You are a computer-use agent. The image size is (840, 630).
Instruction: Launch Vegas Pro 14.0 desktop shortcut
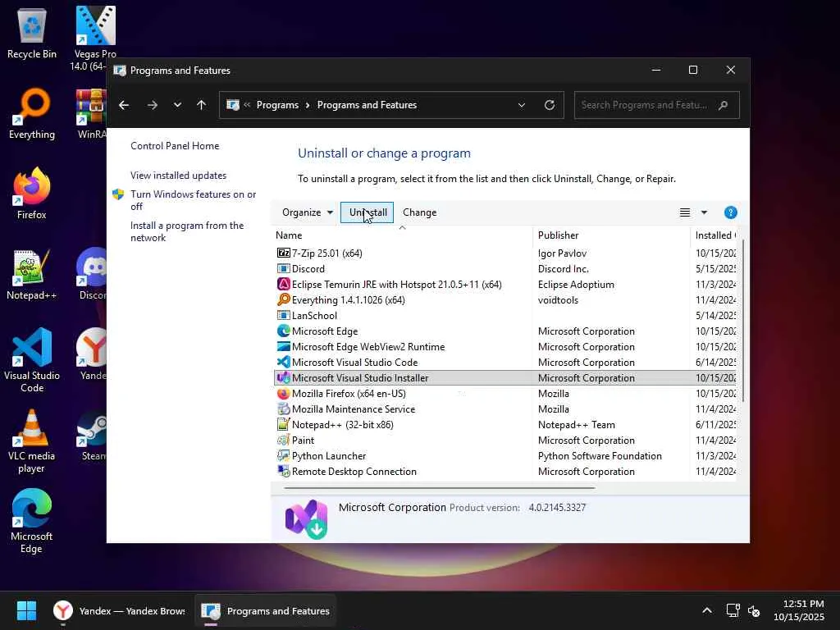tap(95, 39)
